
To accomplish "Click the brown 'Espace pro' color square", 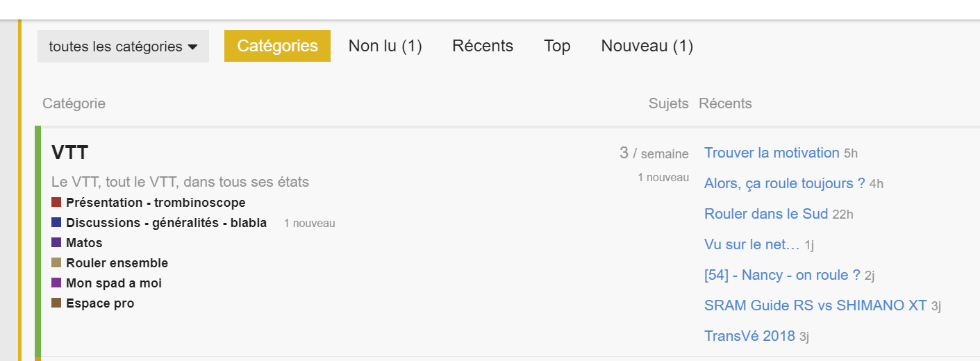I will click(56, 303).
